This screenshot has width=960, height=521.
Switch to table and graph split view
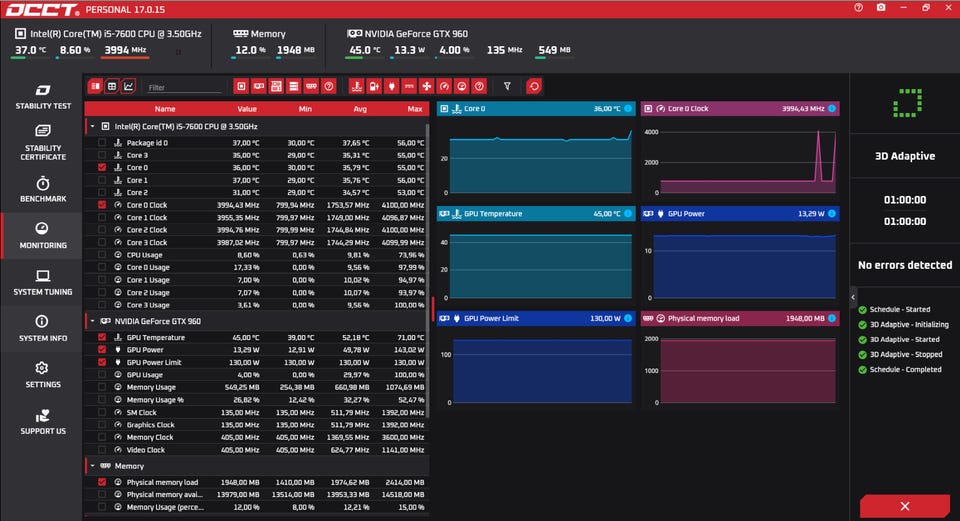click(x=95, y=86)
